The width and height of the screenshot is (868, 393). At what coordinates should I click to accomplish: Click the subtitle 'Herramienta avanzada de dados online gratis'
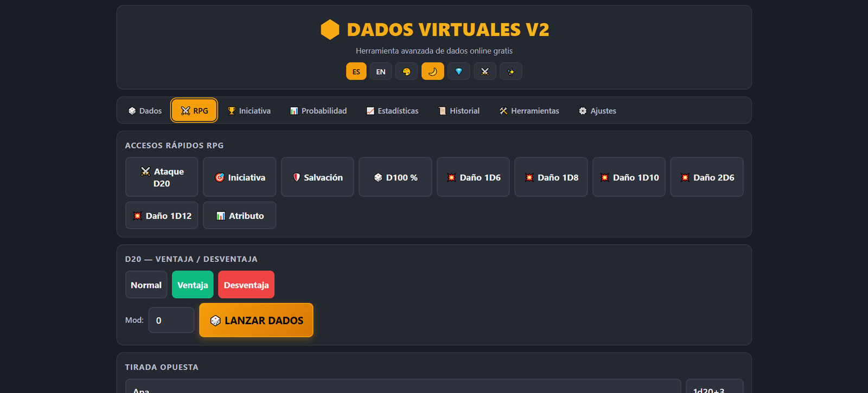(434, 51)
